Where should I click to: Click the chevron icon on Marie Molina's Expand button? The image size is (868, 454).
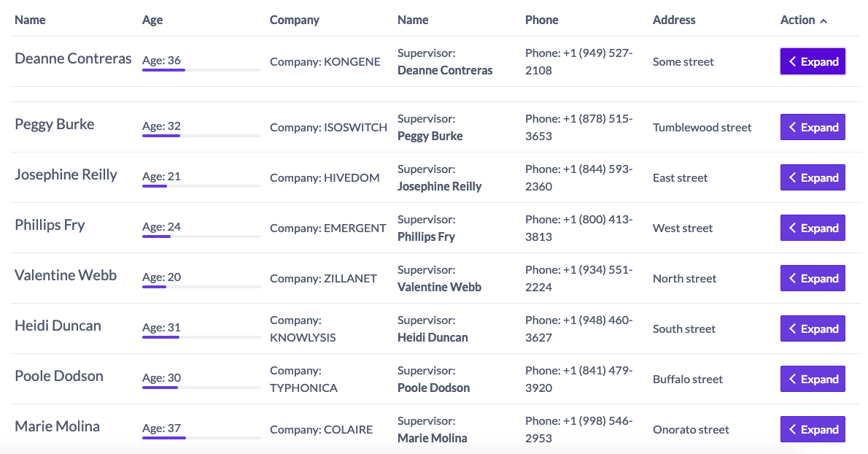tap(792, 429)
